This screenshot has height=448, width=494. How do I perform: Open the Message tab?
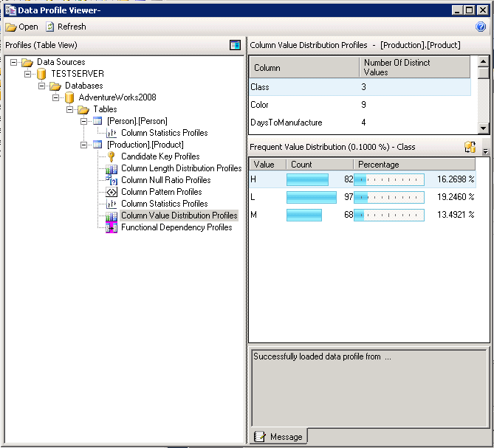pyautogui.click(x=279, y=436)
